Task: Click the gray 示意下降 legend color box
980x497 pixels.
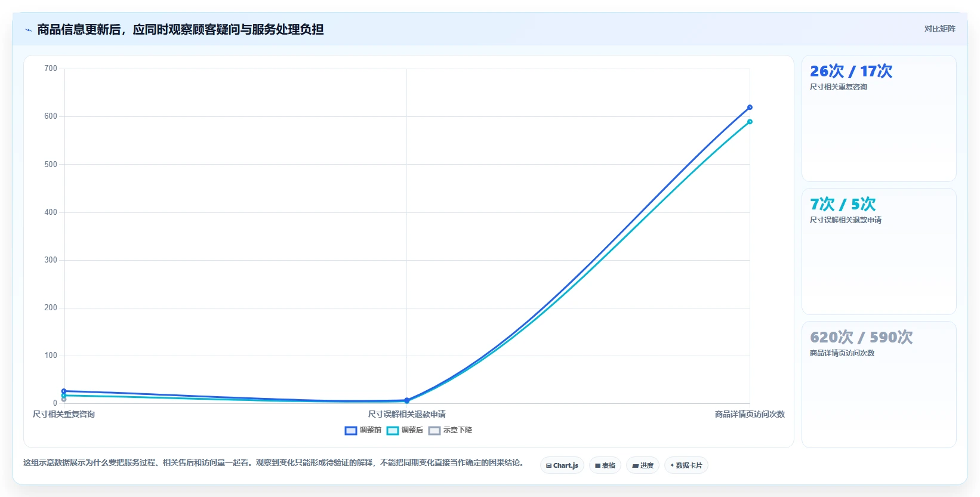Action: (x=434, y=431)
